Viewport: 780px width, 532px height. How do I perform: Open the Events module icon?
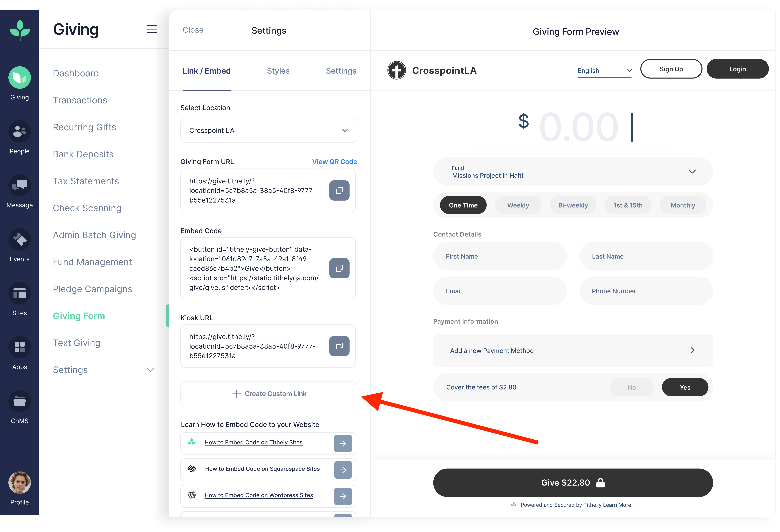click(x=20, y=239)
